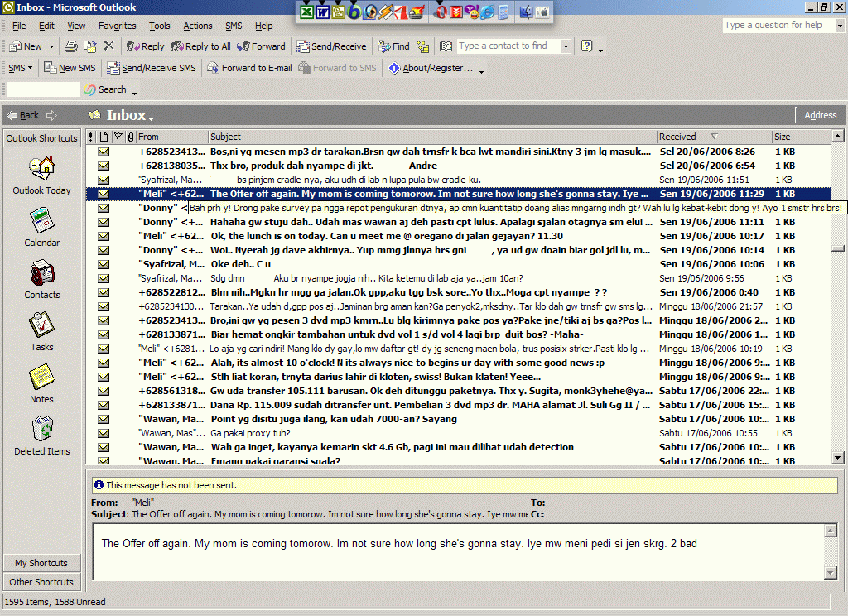Open the Favorites menu
The height and width of the screenshot is (616, 848).
tap(118, 26)
